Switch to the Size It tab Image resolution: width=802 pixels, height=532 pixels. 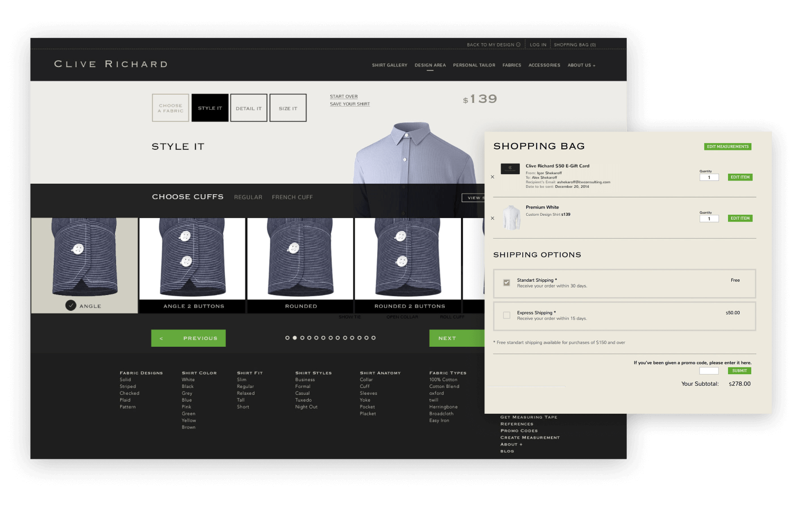coord(288,108)
